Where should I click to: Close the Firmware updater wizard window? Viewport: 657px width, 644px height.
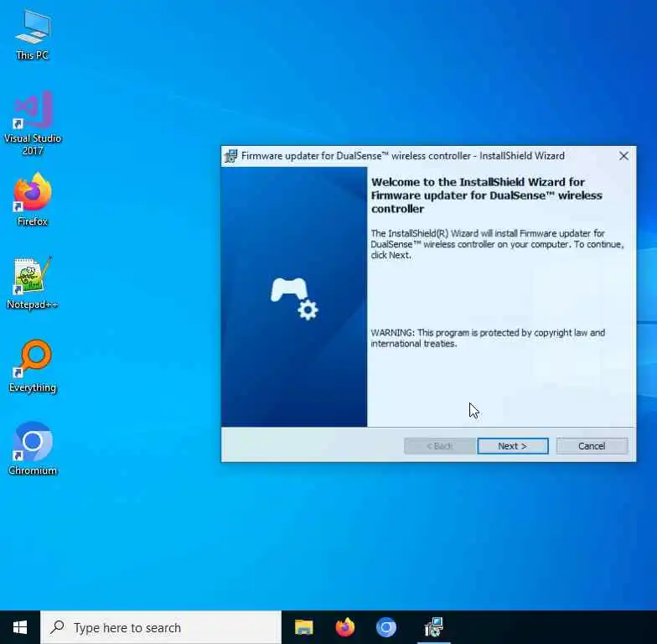click(x=623, y=156)
